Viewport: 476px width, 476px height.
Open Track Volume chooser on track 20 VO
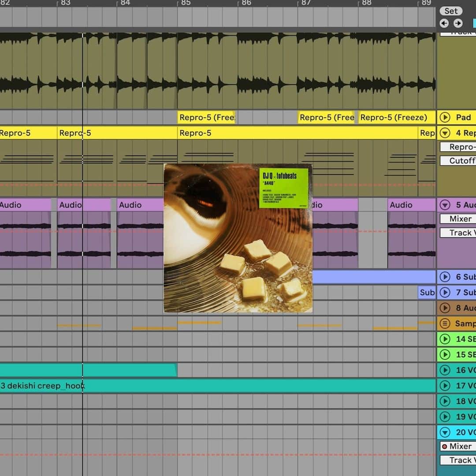pyautogui.click(x=458, y=460)
